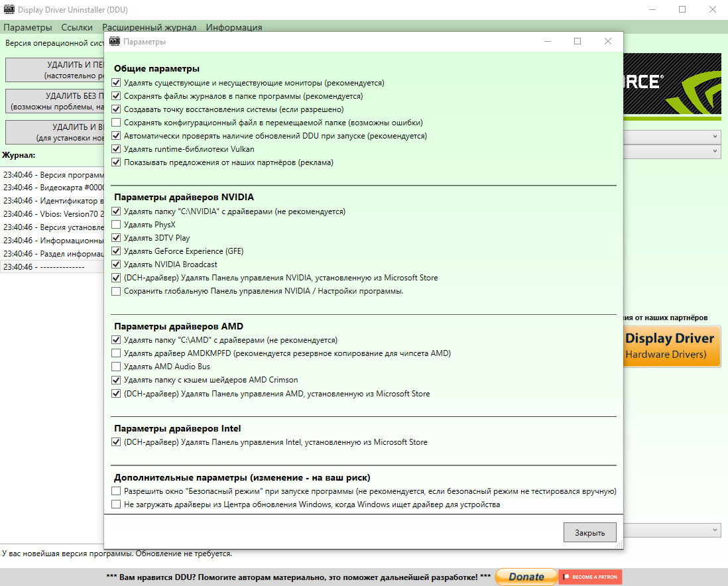Open the Display Driver partner advertisement
Image resolution: width=728 pixels, height=586 pixels.
672,347
